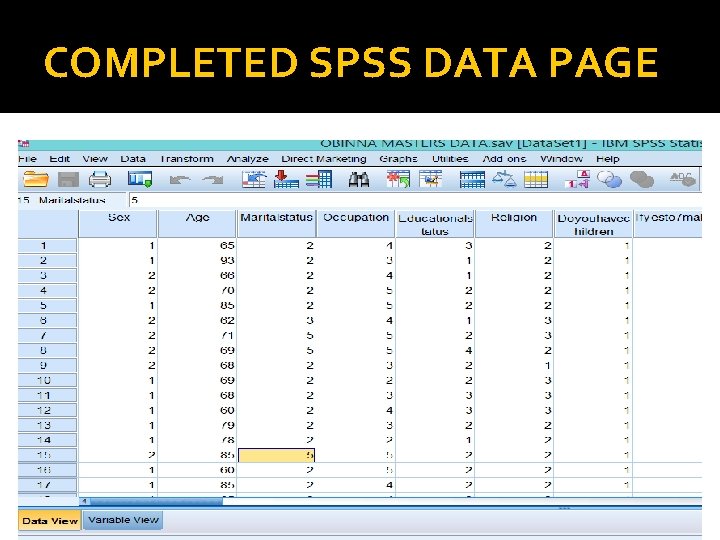Image resolution: width=720 pixels, height=540 pixels.
Task: Open the Variables info icon
Action: point(319,179)
